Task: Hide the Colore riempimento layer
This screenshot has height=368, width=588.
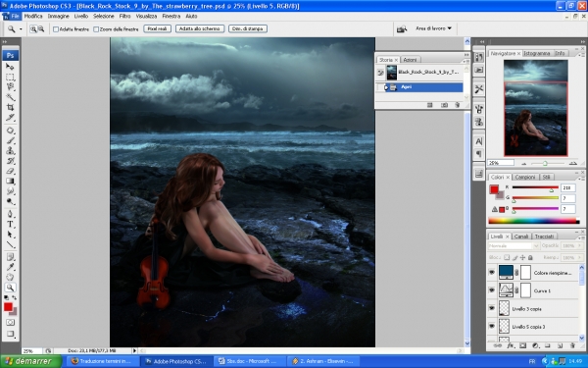Action: coord(492,273)
